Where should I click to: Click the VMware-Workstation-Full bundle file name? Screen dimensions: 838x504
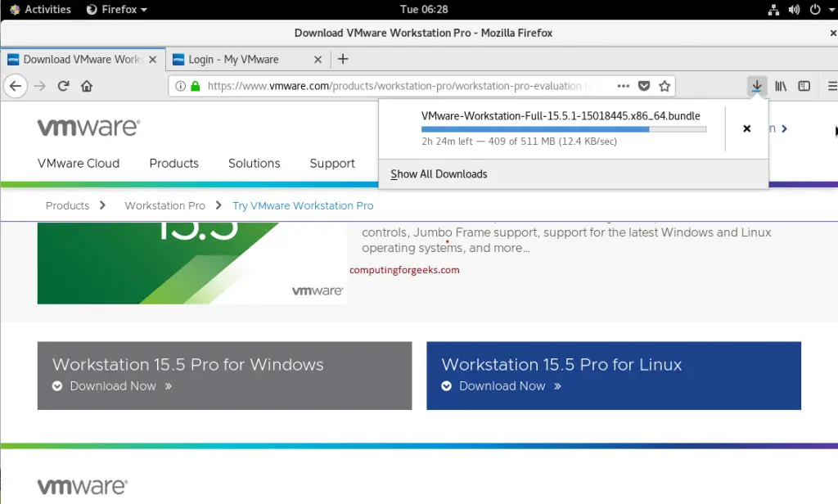(561, 116)
